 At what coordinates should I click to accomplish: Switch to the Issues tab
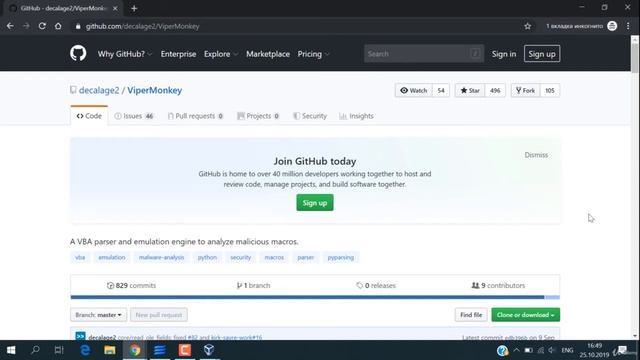(134, 116)
